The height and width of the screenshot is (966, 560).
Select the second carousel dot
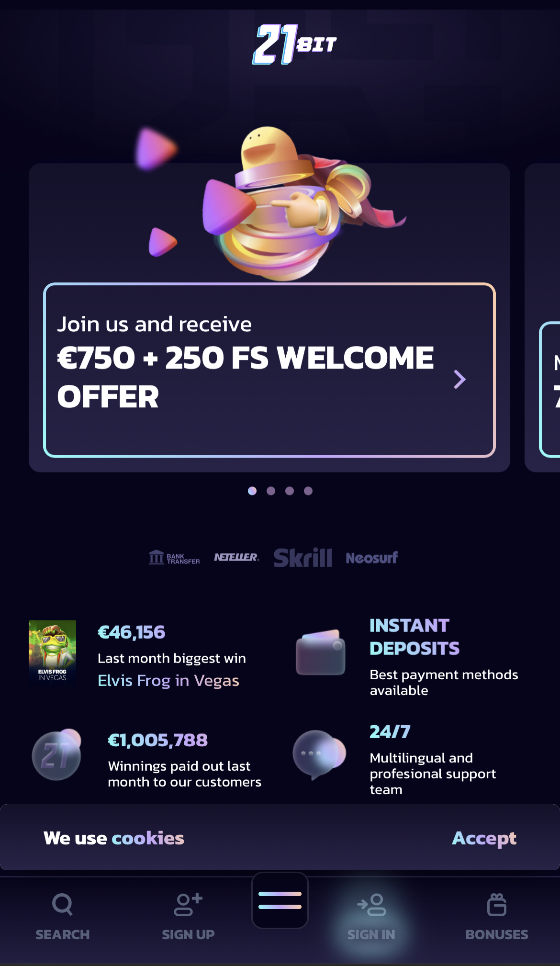coord(271,491)
